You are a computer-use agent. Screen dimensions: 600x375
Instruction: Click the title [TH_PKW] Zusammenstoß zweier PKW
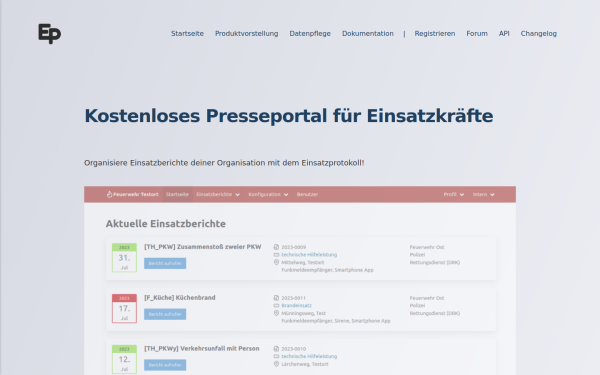[x=203, y=247]
